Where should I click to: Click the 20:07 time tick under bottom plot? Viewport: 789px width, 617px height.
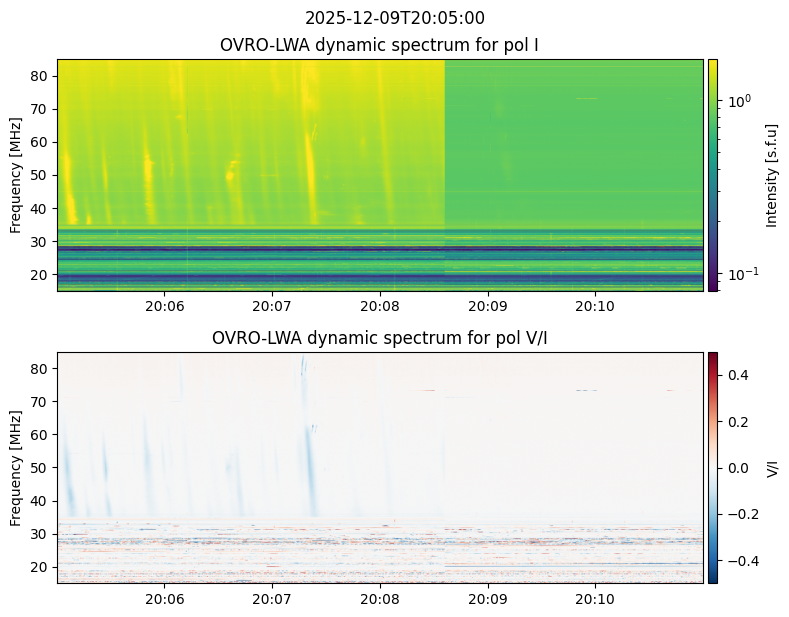(272, 598)
